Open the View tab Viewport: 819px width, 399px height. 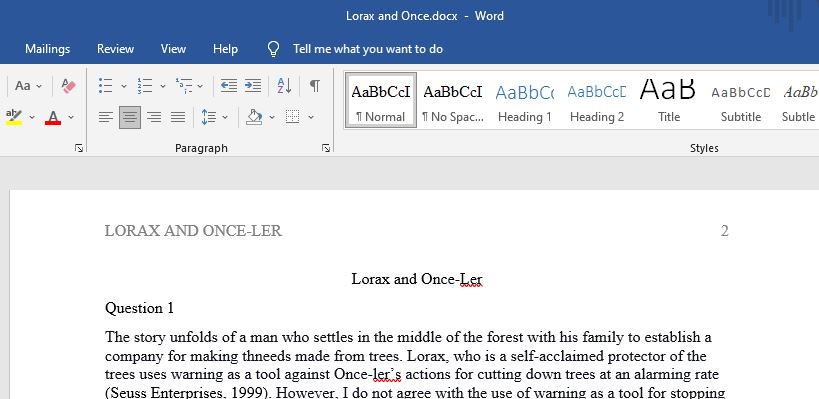[x=173, y=49]
